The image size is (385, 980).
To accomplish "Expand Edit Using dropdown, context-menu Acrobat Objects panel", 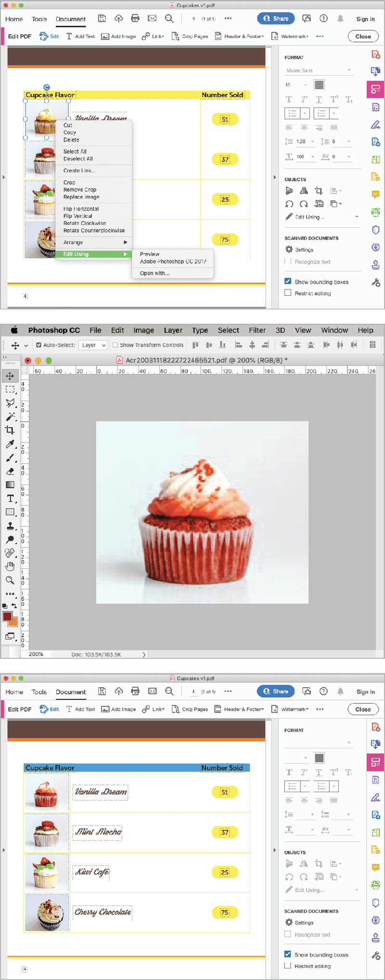I will pyautogui.click(x=357, y=217).
